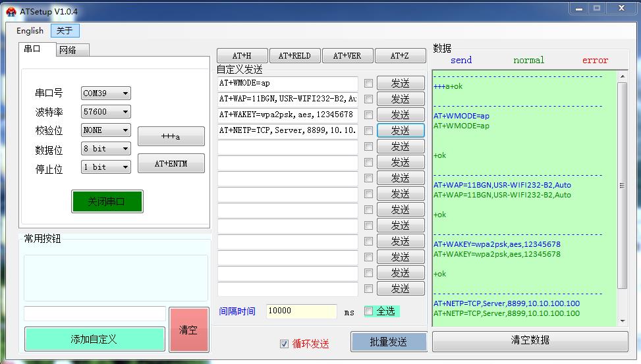Open the 关于 menu
Screen dimensions: 641x364
point(65,30)
